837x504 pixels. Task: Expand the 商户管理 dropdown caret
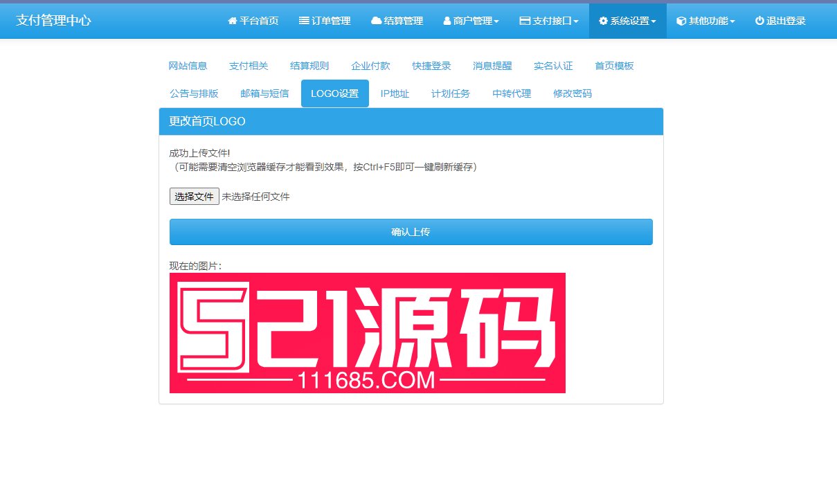tap(496, 21)
